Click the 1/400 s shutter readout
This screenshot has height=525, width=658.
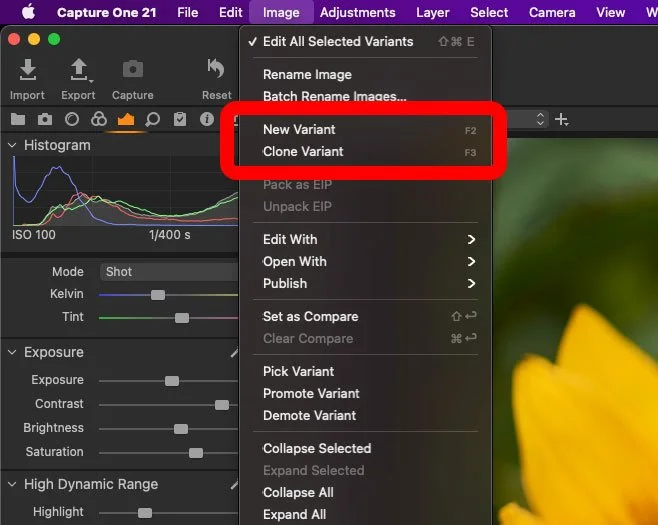tap(170, 235)
